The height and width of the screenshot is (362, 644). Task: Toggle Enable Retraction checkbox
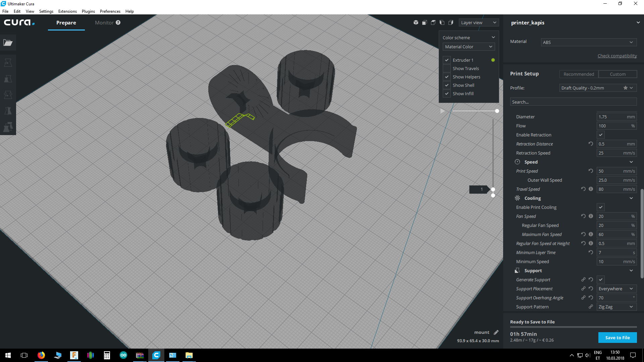tap(601, 135)
